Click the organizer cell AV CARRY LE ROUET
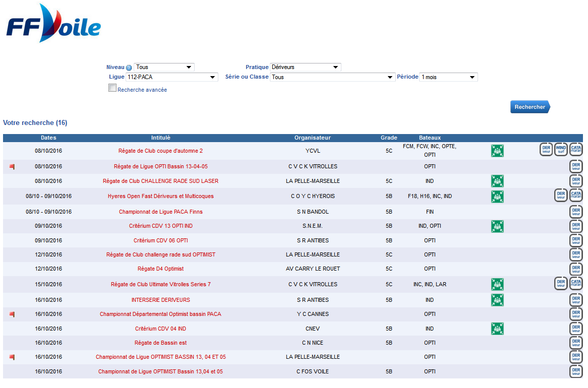This screenshot has height=388, width=588. coord(313,269)
